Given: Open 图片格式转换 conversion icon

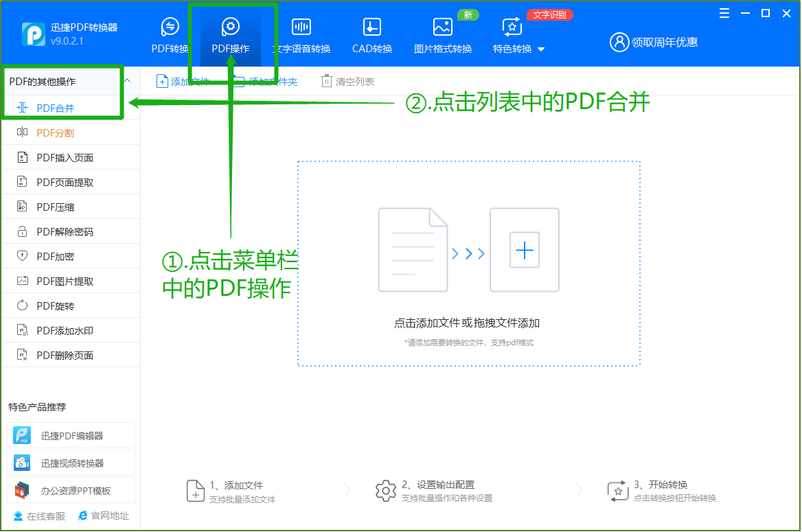Looking at the screenshot, I should click(x=443, y=27).
